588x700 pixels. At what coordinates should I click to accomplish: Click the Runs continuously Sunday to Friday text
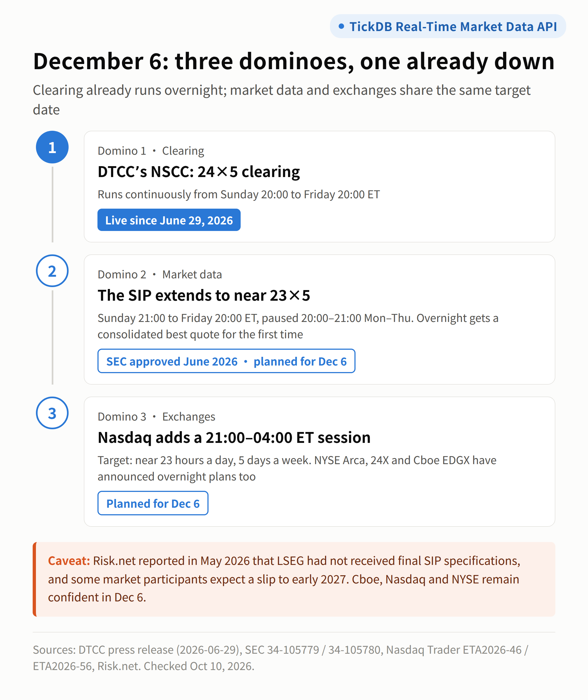click(239, 194)
